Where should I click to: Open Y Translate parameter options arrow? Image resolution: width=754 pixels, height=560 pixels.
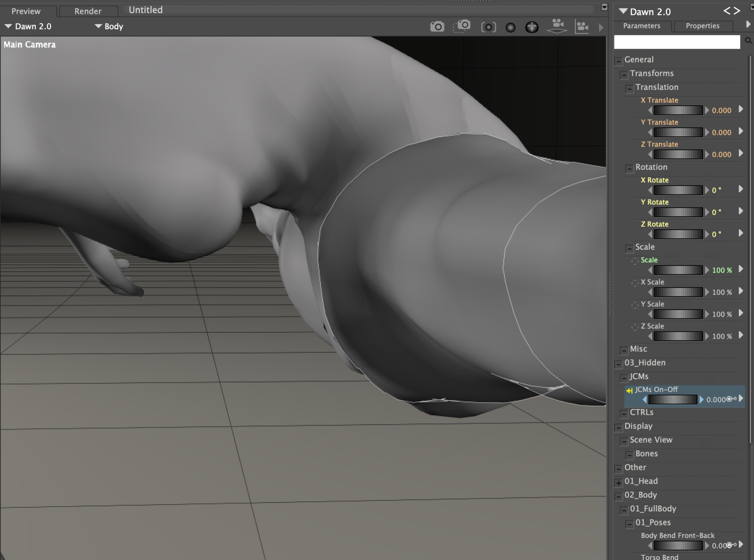pyautogui.click(x=741, y=131)
